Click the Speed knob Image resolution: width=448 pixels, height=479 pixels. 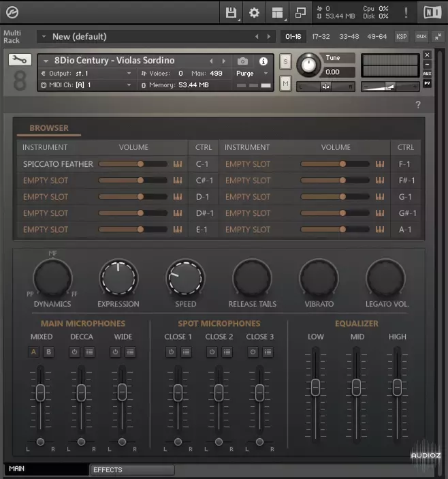185,278
